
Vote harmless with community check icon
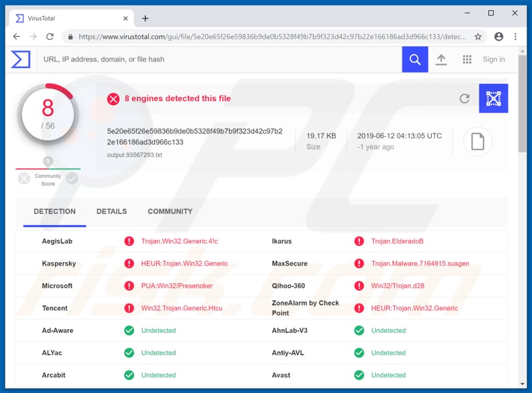(72, 179)
